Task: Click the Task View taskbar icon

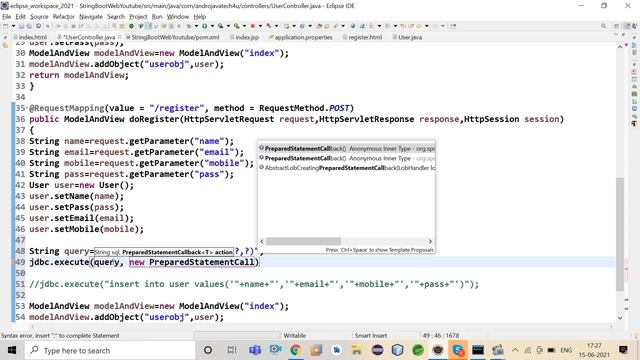Action: pyautogui.click(x=232, y=350)
